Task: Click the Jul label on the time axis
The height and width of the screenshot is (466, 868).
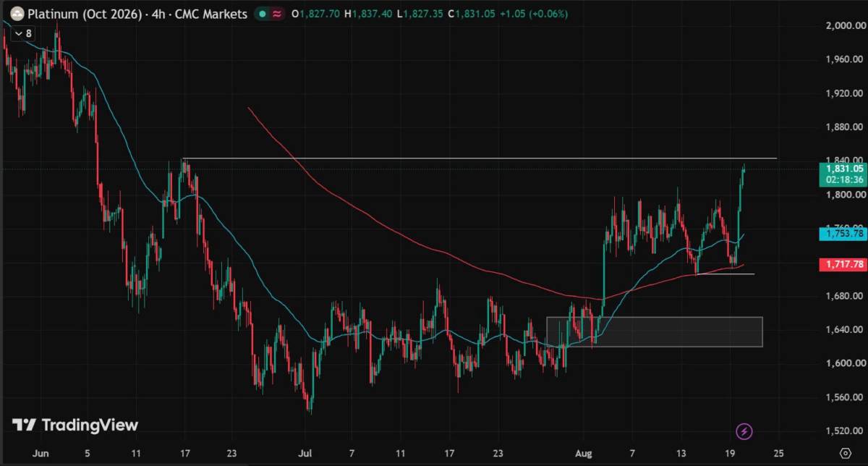Action: [x=305, y=453]
